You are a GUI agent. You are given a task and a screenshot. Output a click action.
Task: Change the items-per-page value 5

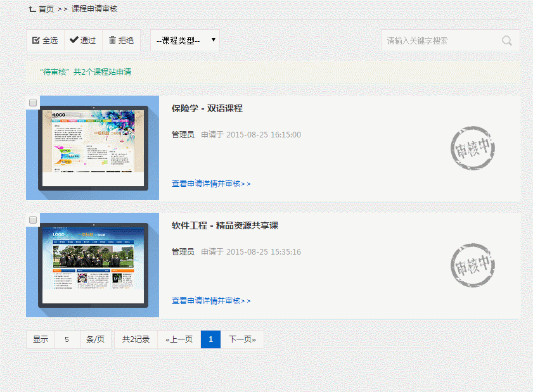(x=67, y=339)
